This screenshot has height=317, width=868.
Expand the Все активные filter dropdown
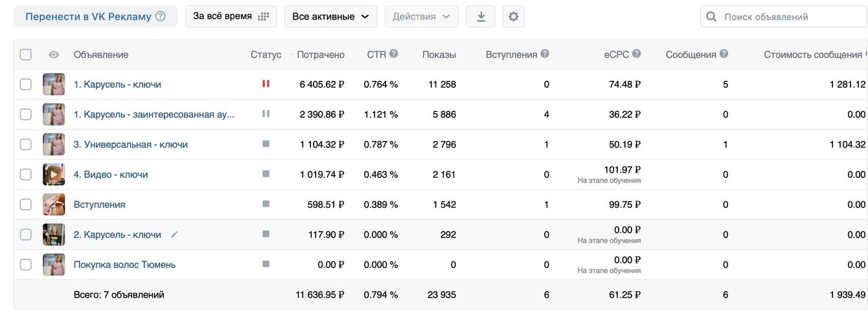330,17
